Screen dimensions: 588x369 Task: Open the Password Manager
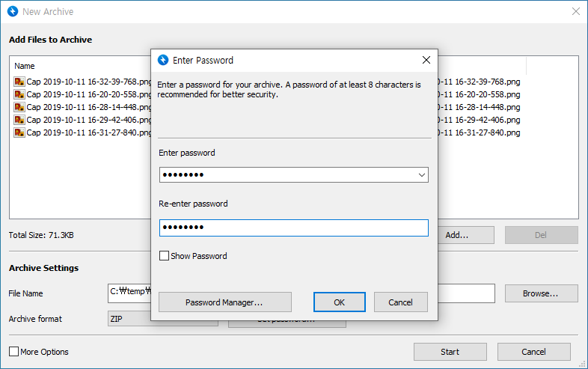[224, 302]
